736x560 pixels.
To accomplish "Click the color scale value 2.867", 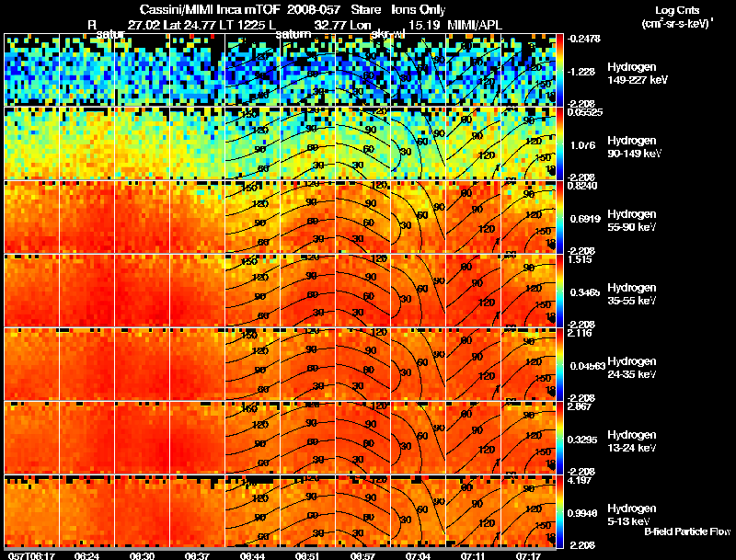I will (580, 406).
